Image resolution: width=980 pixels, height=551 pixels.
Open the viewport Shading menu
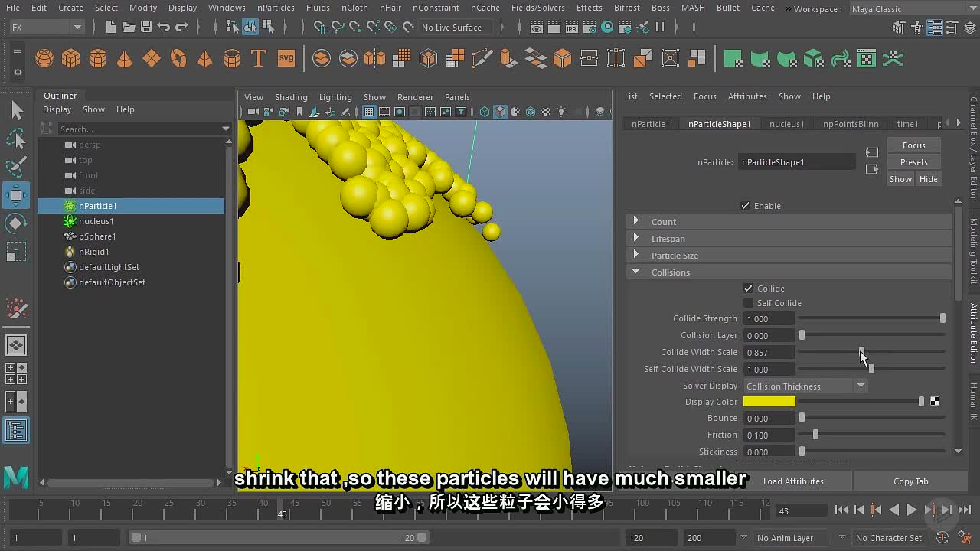[x=291, y=97]
